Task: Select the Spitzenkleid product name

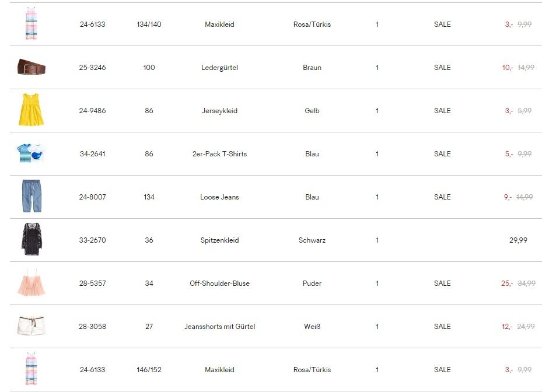Action: [219, 240]
